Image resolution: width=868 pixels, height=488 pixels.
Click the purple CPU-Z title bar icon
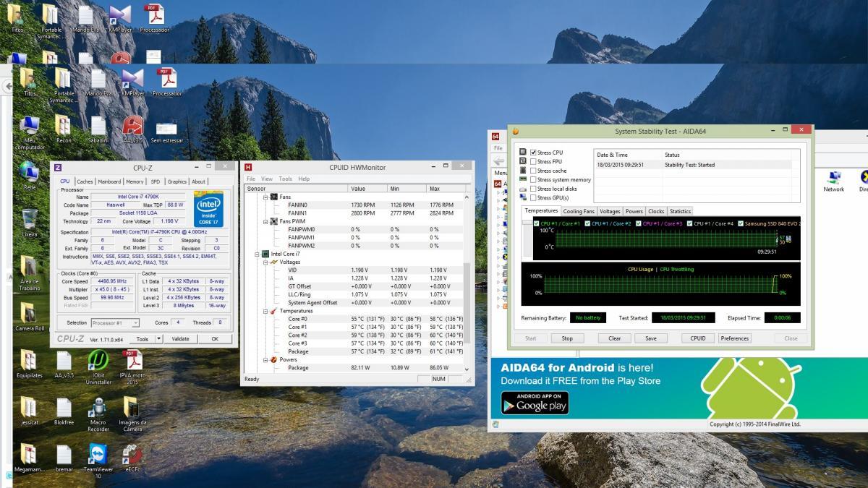pyautogui.click(x=59, y=168)
